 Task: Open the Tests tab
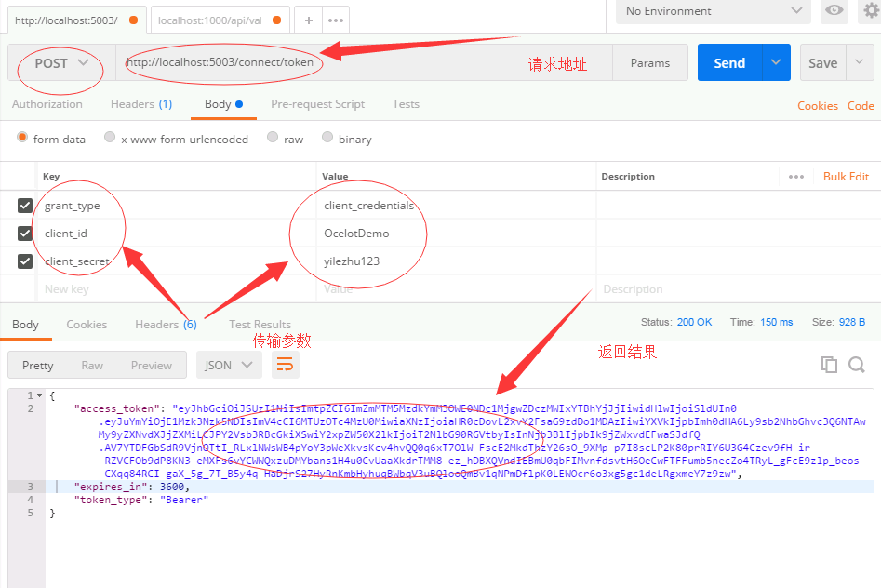click(406, 104)
